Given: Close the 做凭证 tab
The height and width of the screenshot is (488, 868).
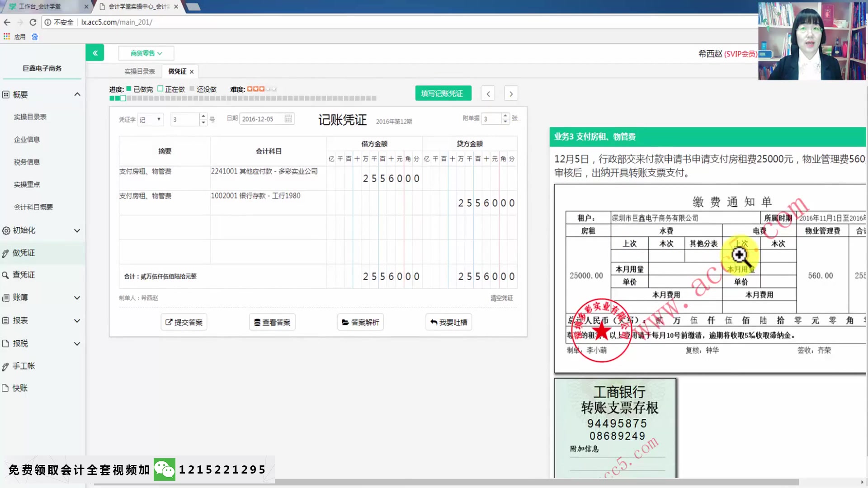Looking at the screenshot, I should 192,71.
